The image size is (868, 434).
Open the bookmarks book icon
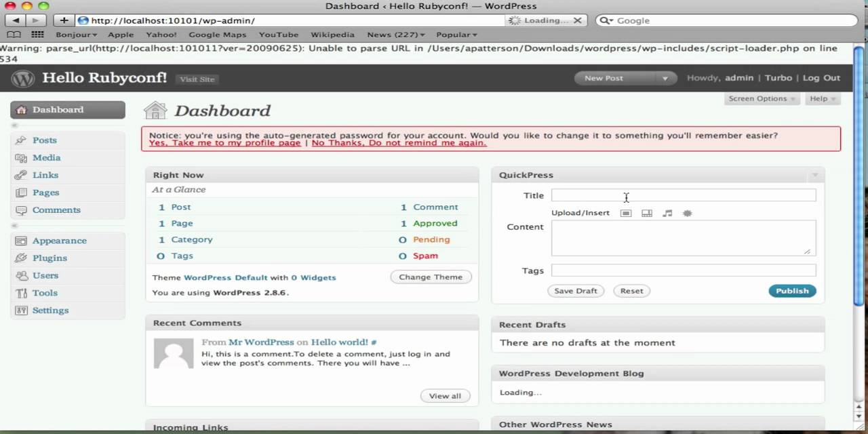click(x=14, y=35)
